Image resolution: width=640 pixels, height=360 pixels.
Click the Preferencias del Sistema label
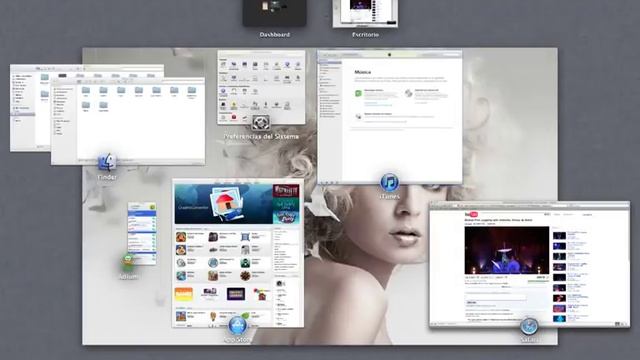coord(261,136)
